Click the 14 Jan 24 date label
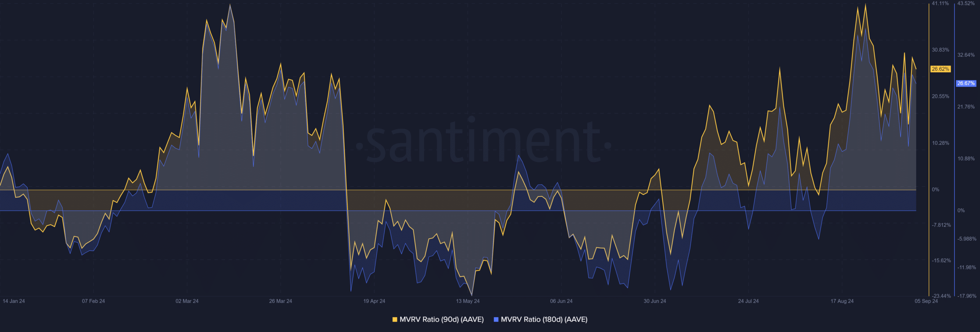 pyautogui.click(x=14, y=301)
